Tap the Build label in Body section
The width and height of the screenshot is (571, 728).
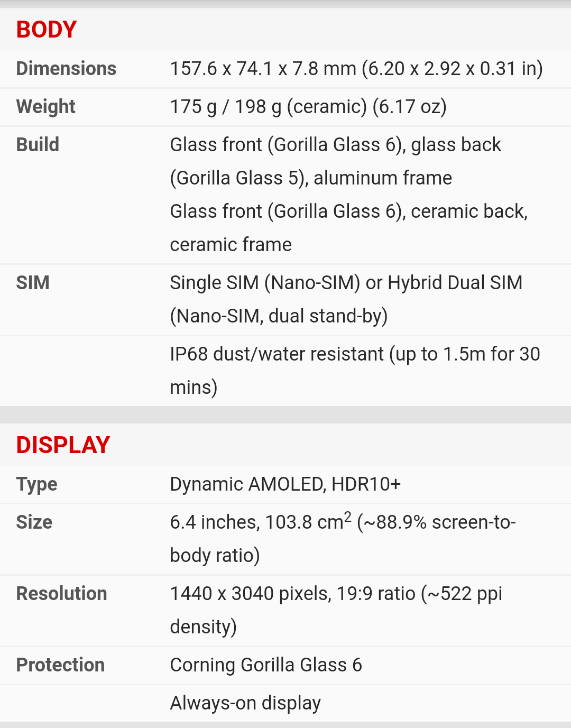pyautogui.click(x=38, y=145)
